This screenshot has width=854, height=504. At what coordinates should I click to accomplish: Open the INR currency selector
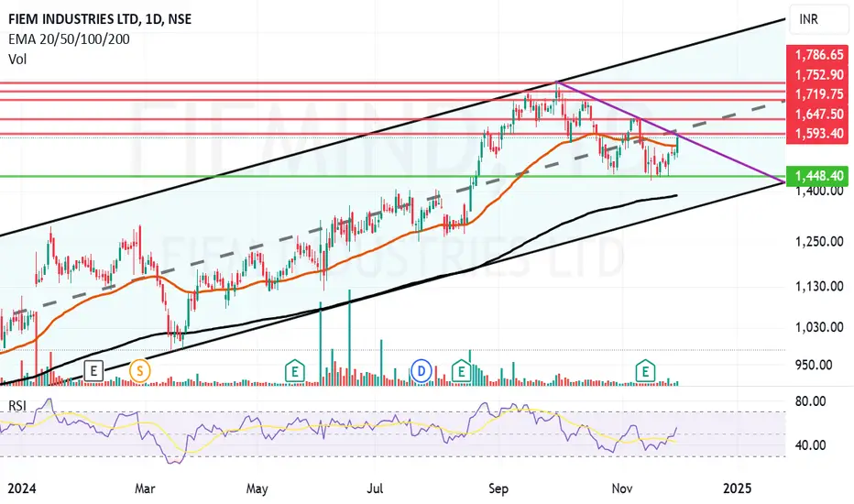pos(818,19)
